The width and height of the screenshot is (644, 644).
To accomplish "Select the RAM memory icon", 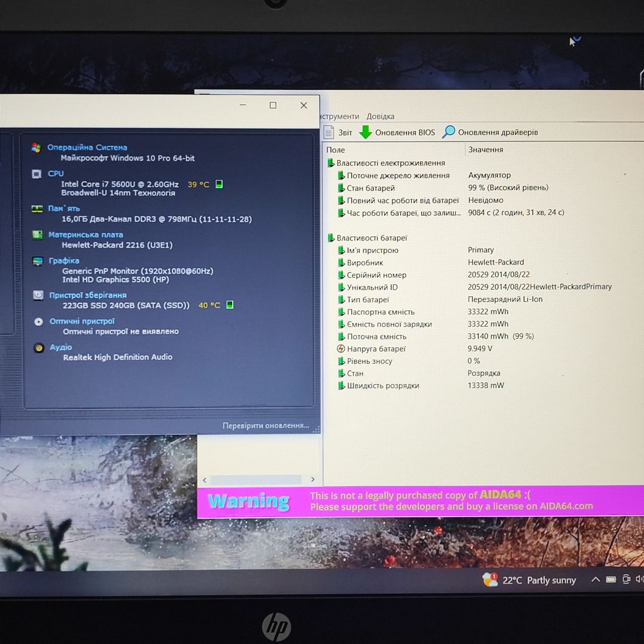I will [x=37, y=209].
